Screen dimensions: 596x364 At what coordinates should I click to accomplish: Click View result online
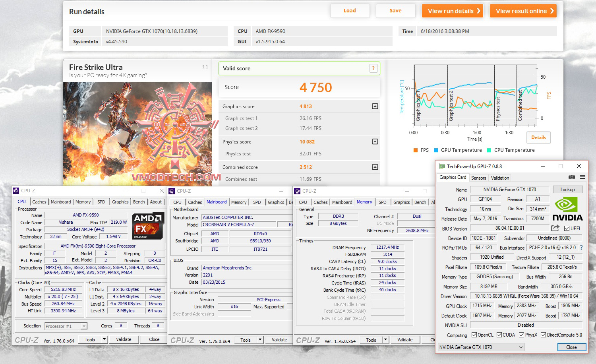tap(523, 11)
